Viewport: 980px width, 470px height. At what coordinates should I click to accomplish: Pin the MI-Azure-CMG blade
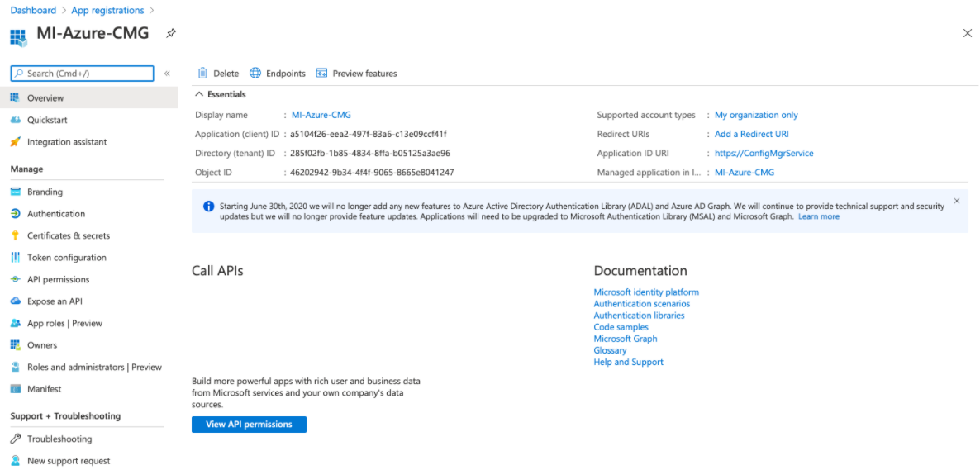(x=170, y=34)
